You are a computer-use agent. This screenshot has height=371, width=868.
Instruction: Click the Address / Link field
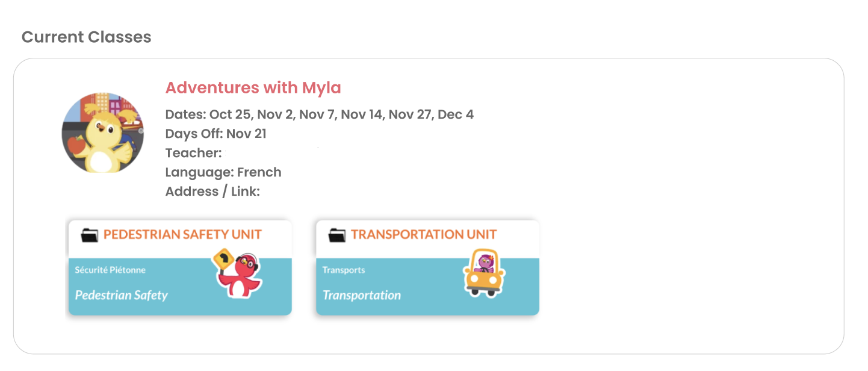(212, 192)
